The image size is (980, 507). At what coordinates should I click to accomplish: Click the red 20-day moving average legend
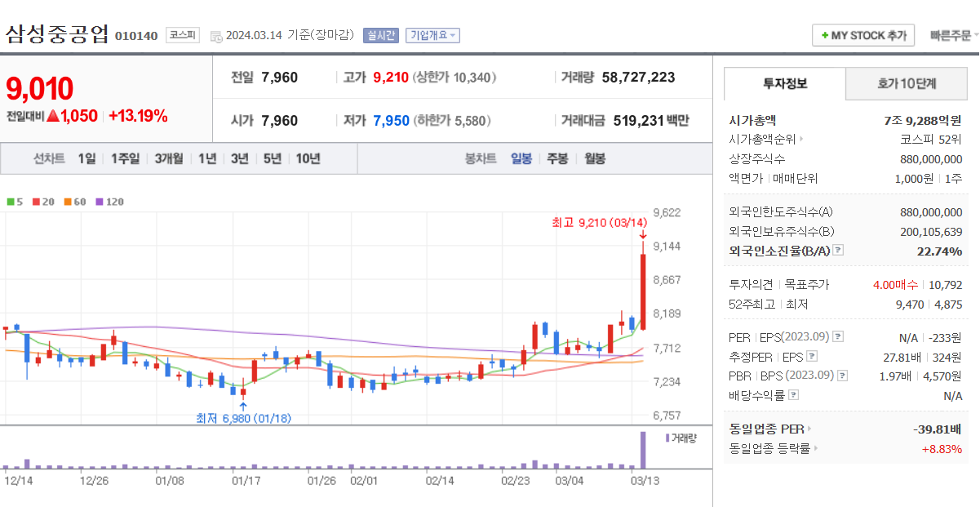(x=42, y=201)
